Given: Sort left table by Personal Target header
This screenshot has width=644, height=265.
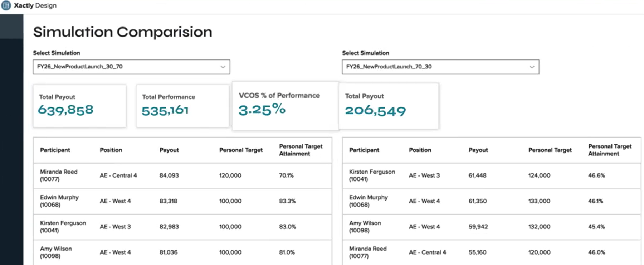Looking at the screenshot, I should [x=241, y=150].
